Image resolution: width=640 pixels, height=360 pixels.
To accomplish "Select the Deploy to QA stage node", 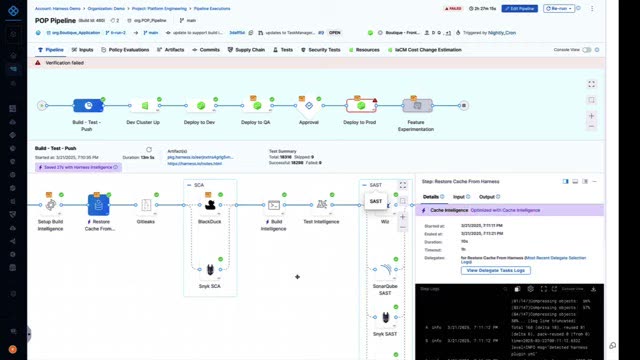I will click(257, 106).
